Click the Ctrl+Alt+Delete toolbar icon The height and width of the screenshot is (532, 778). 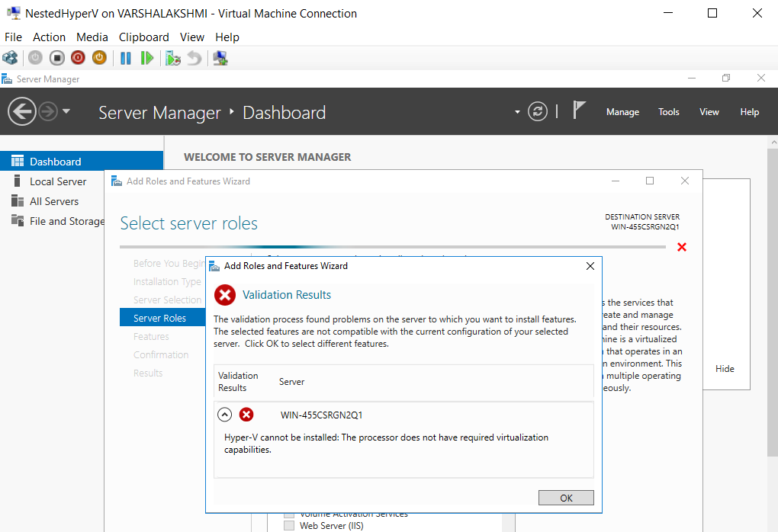coord(10,57)
